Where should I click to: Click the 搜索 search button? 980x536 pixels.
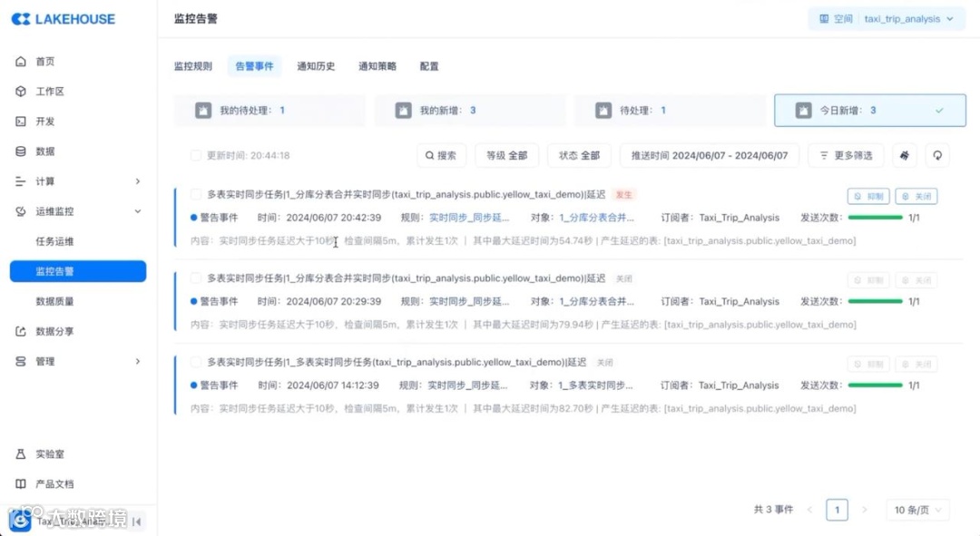tap(441, 156)
